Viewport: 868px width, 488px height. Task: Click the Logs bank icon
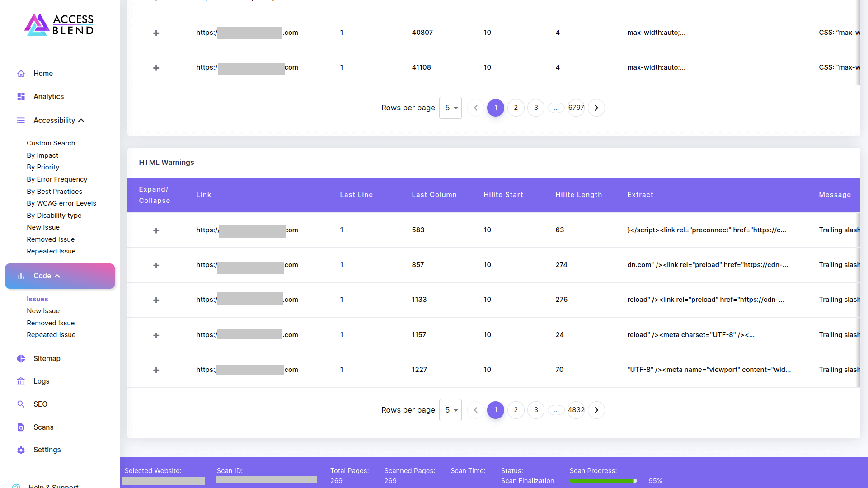tap(21, 381)
